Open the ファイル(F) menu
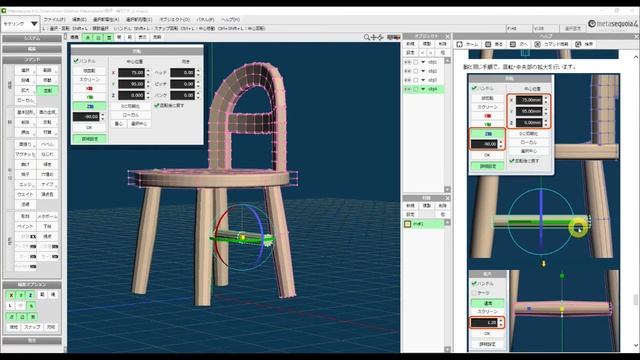The image size is (640, 360). pos(54,19)
